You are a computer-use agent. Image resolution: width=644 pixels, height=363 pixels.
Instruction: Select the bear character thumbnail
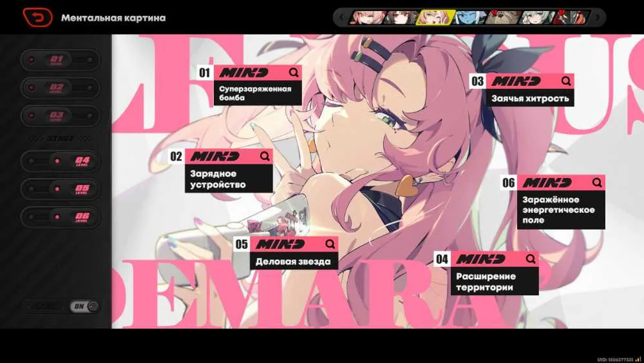click(x=504, y=17)
